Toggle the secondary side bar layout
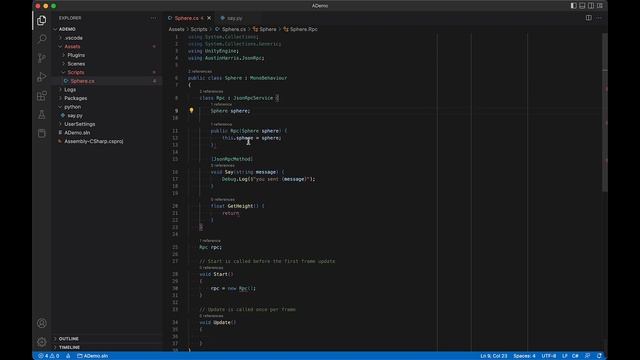The width and height of the screenshot is (640, 360). (591, 6)
